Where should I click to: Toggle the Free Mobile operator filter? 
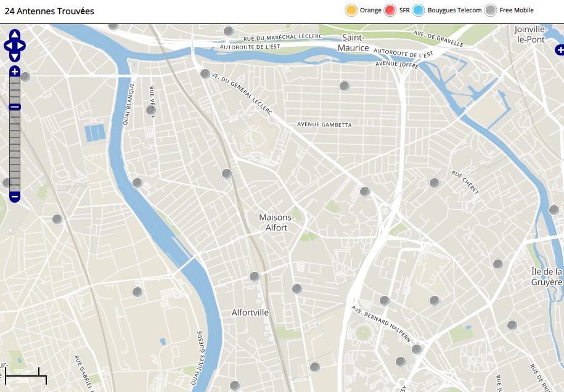[x=491, y=10]
